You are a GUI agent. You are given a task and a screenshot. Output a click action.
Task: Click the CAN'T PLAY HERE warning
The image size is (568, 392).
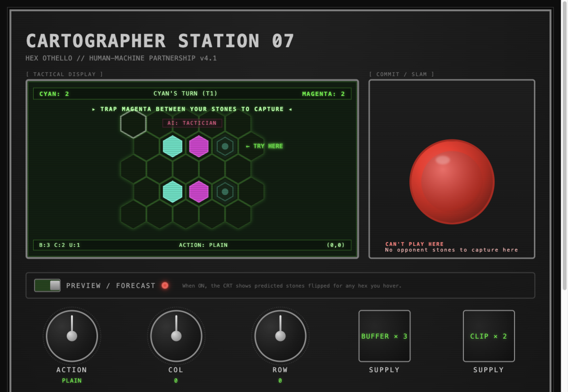(x=414, y=244)
